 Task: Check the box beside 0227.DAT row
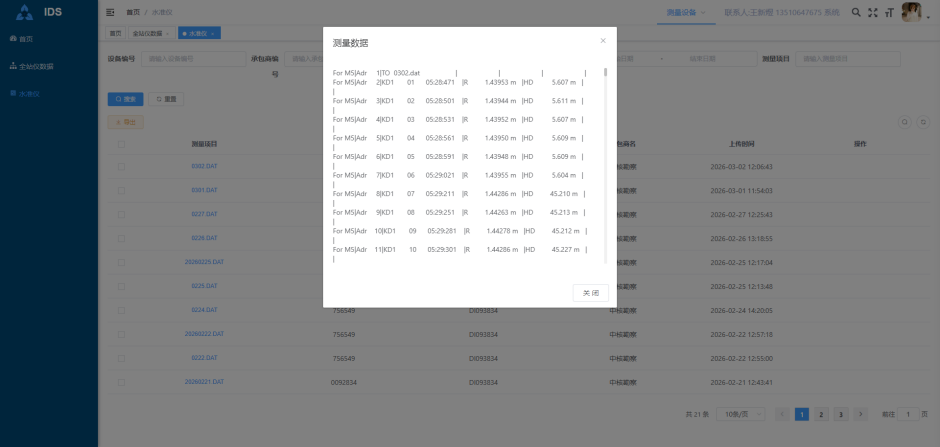coord(122,214)
